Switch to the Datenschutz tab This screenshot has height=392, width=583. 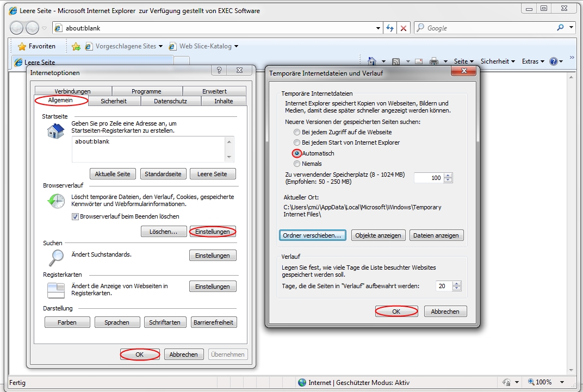tap(170, 101)
